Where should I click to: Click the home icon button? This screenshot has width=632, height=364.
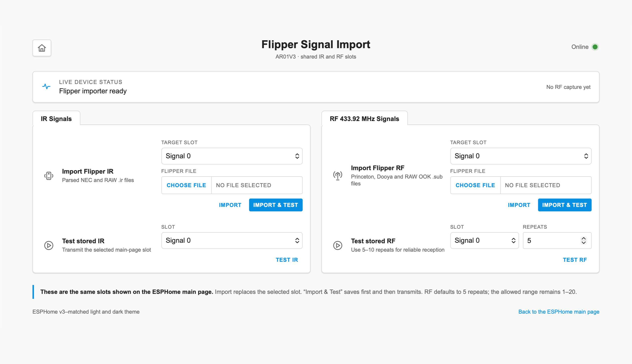click(42, 48)
